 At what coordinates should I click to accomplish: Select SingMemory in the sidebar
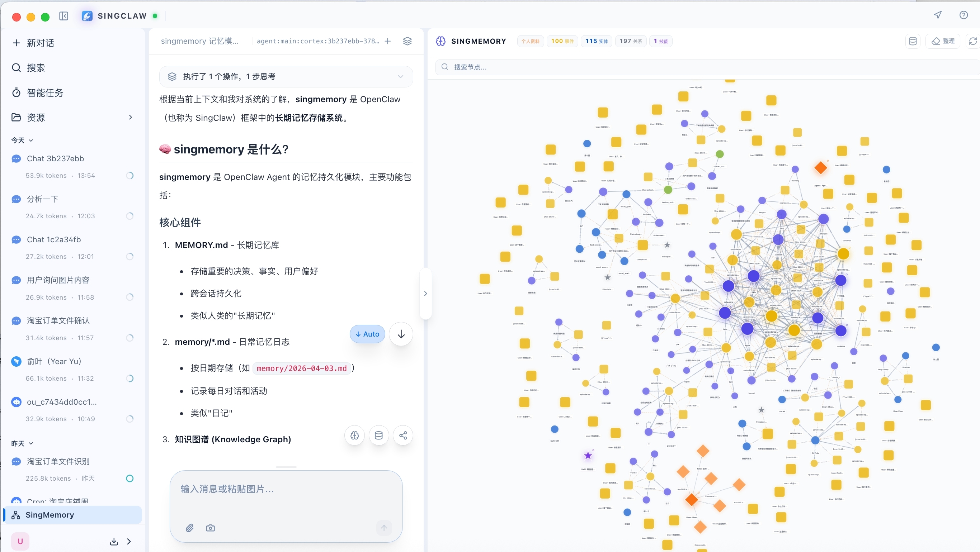(72, 515)
